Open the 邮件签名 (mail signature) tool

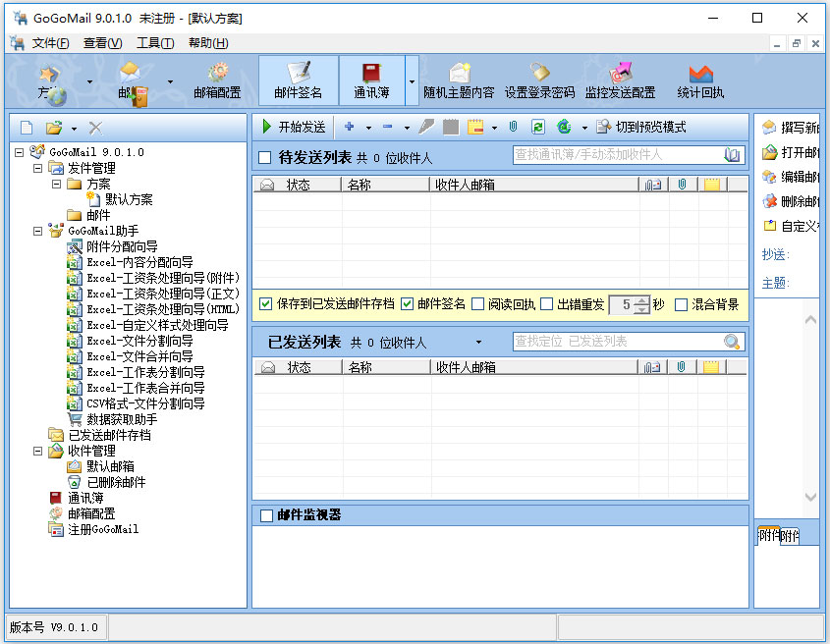[x=298, y=80]
